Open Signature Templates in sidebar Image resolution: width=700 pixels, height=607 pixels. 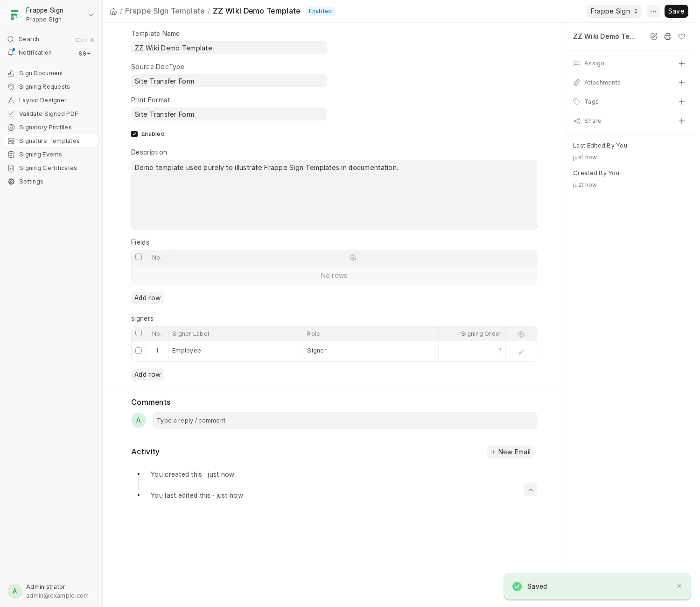[51, 141]
